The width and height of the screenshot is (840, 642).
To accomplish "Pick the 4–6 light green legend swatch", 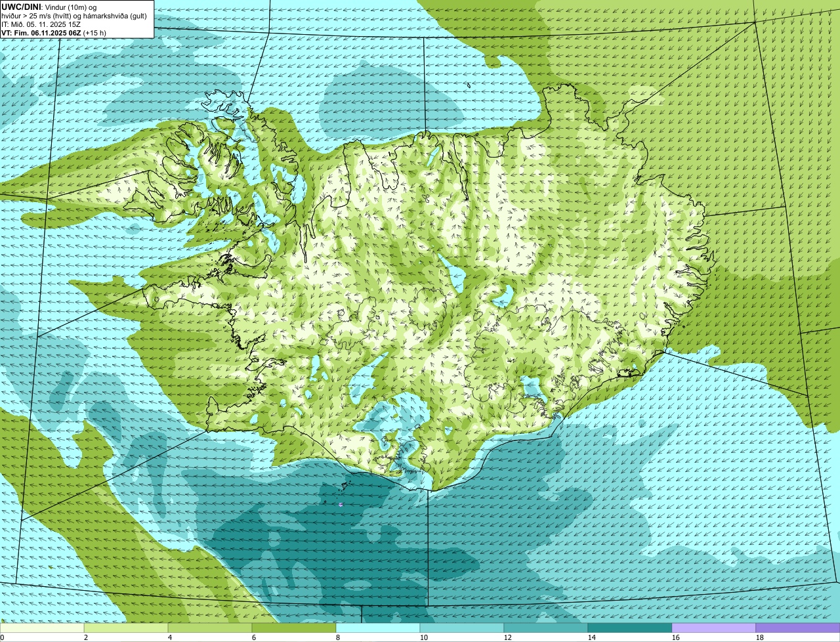I will click(210, 628).
